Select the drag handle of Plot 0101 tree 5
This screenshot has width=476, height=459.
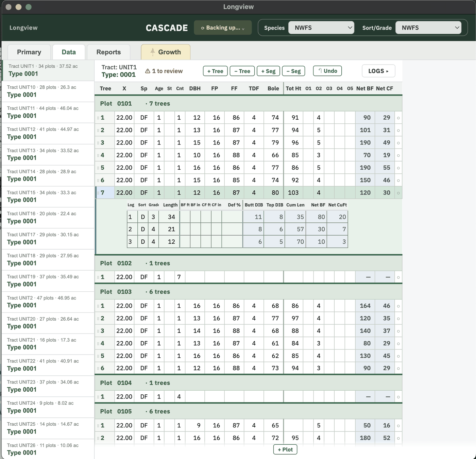tap(98, 168)
